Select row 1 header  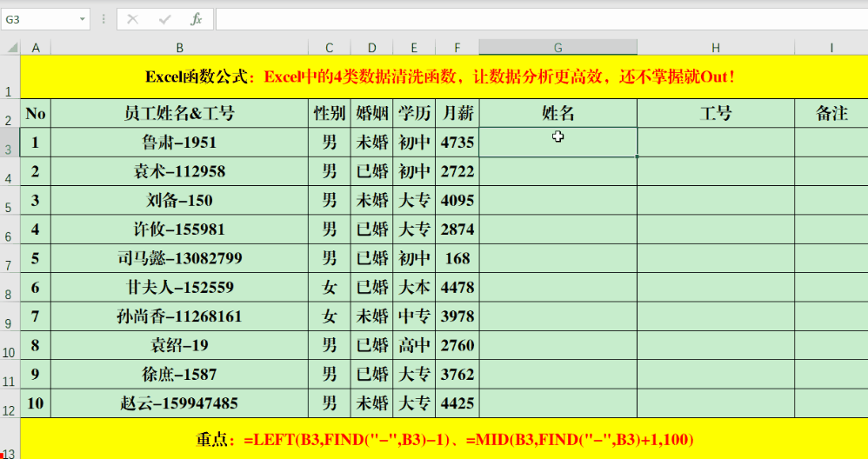click(10, 76)
